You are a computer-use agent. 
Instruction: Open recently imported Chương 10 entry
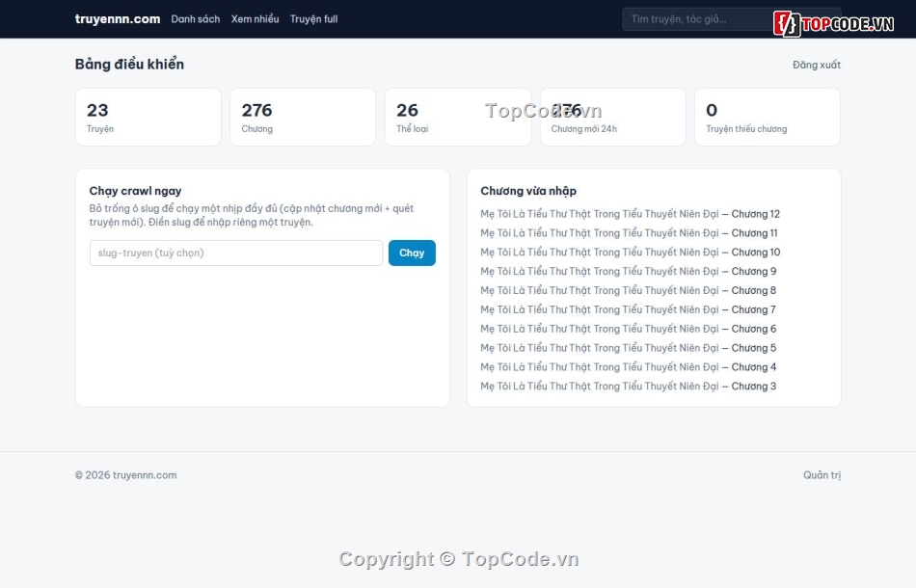(630, 253)
